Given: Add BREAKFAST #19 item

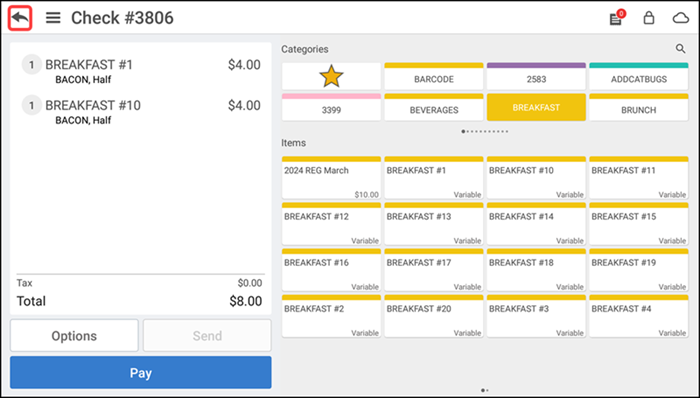Looking at the screenshot, I should (638, 270).
